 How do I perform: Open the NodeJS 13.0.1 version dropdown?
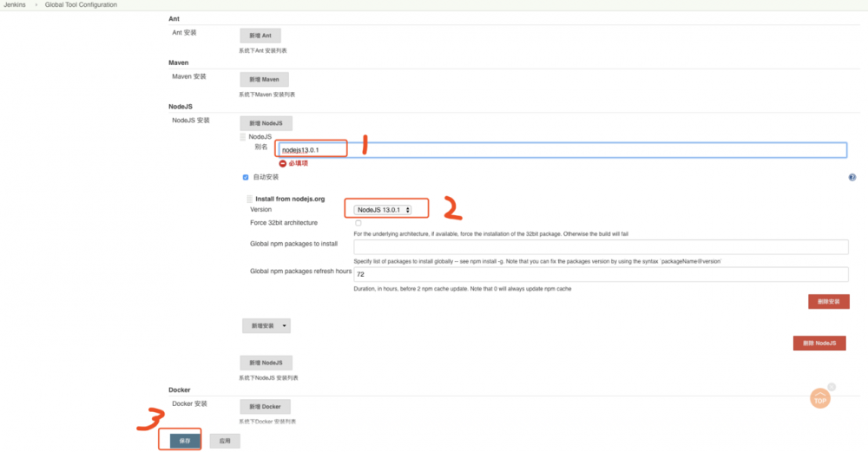[x=383, y=210]
